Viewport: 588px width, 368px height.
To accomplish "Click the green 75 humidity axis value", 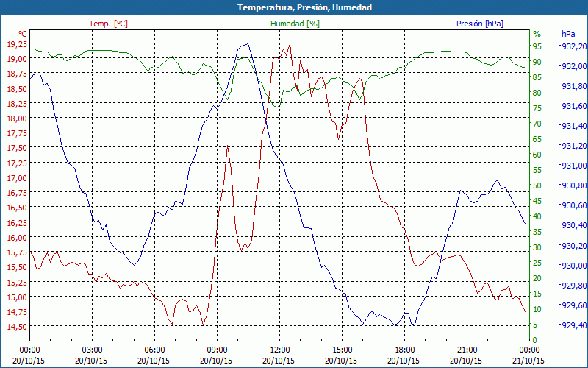I will [x=537, y=108].
